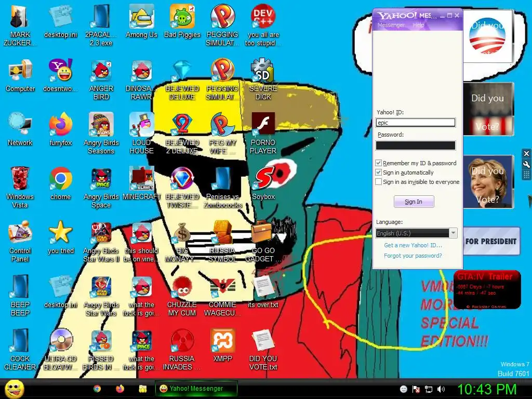Click the action center flag tray icon
Viewport: 532px width, 399px height.
416,389
